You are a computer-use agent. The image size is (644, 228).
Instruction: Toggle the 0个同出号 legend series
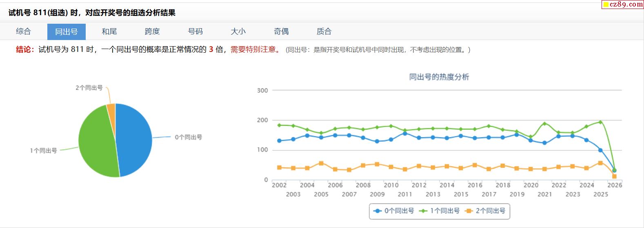(x=394, y=211)
